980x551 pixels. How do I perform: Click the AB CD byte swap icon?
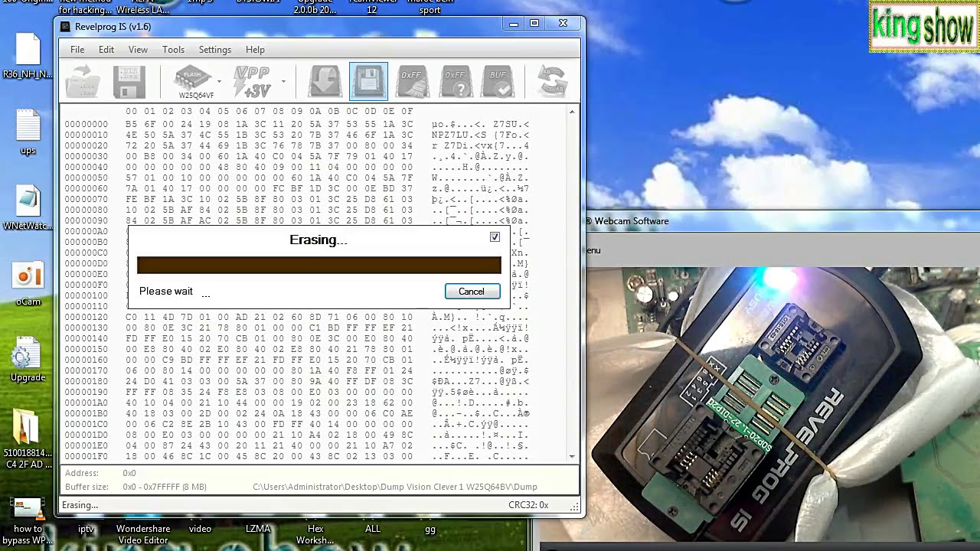coord(552,81)
